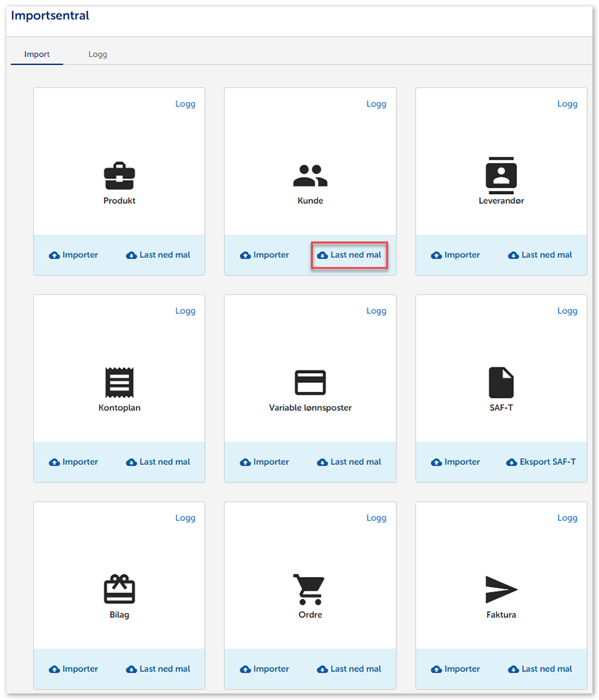Screen dimensions: 599x700
Task: Click the Leverandør contact book icon
Action: pos(501,175)
